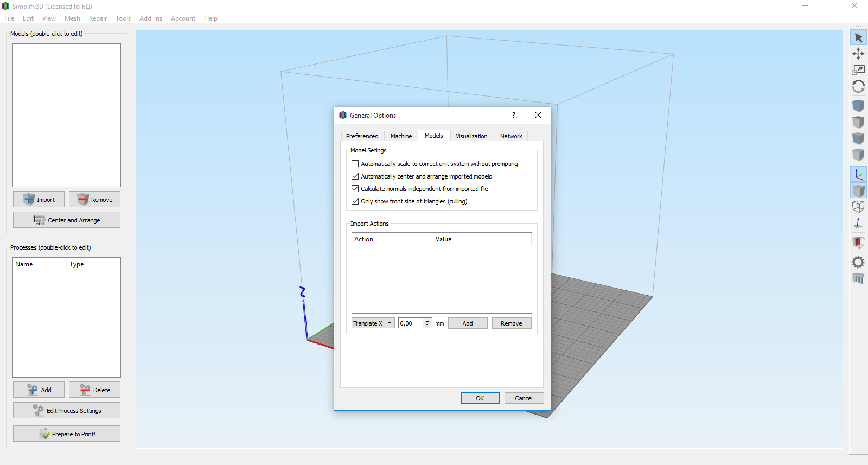The width and height of the screenshot is (868, 465).
Task: Open the Edit menu
Action: [28, 18]
